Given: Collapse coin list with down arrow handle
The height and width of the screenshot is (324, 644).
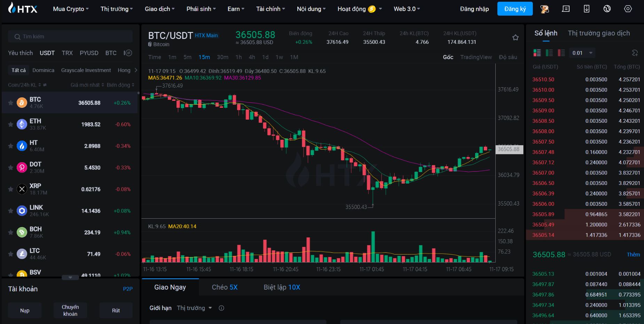Looking at the screenshot, I should (x=70, y=277).
